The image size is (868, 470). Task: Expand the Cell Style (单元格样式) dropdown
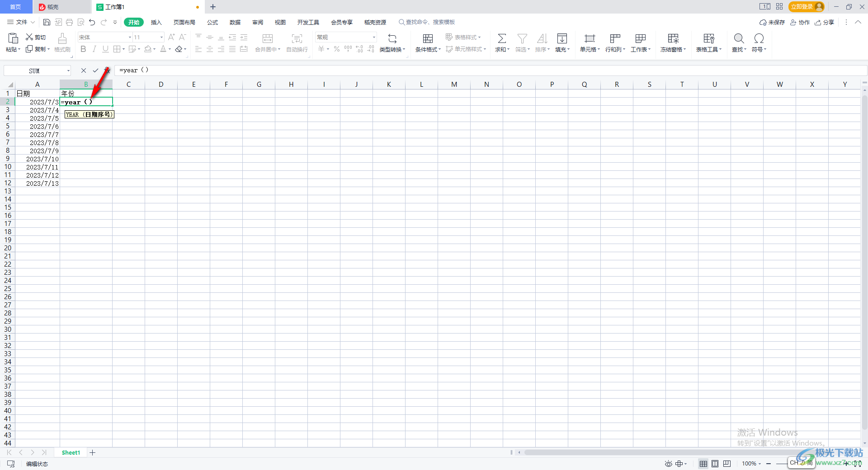(466, 49)
